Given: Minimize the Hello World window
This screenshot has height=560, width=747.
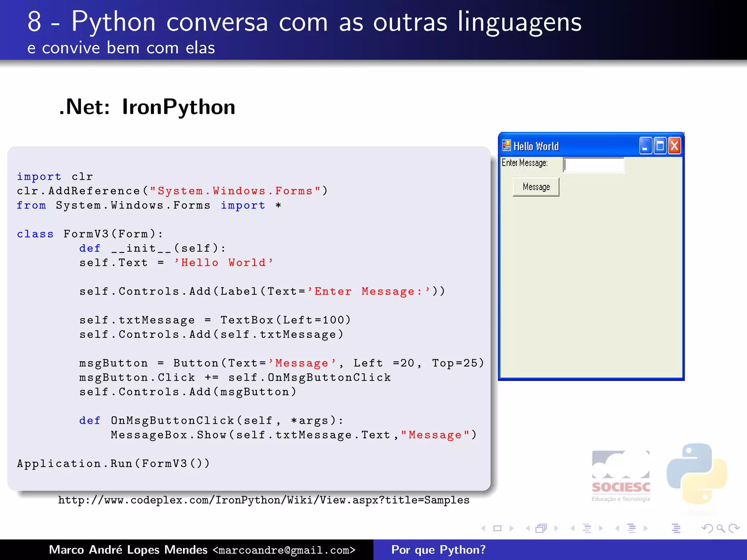Looking at the screenshot, I should (645, 146).
